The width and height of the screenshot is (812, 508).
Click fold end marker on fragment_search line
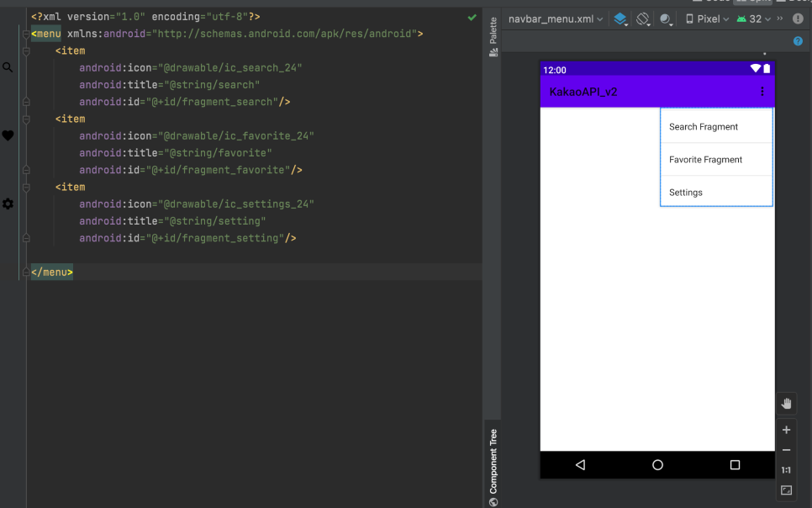(26, 102)
